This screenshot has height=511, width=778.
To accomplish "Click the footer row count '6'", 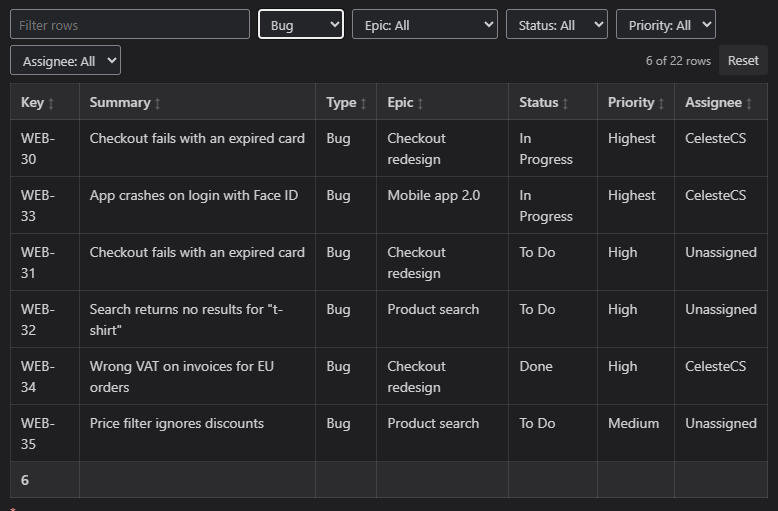I will 25,480.
